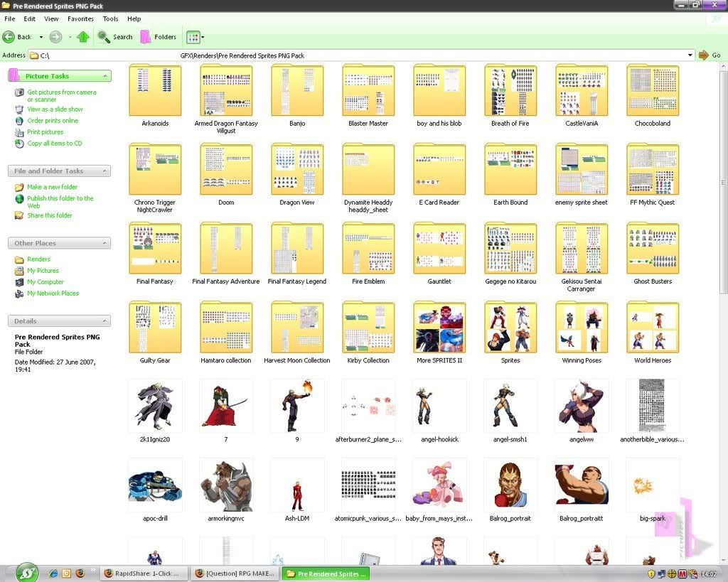Image resolution: width=728 pixels, height=582 pixels.
Task: Collapse the Other Places panel
Action: (105, 243)
